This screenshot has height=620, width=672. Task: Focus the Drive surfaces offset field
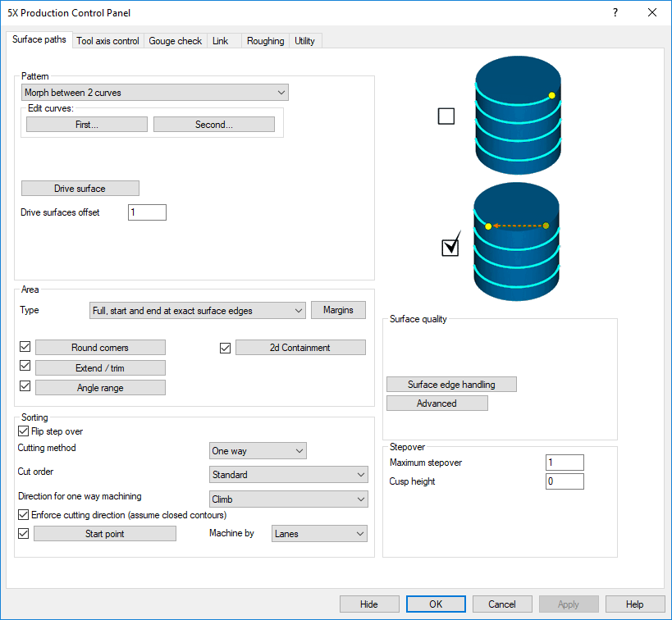coord(147,212)
